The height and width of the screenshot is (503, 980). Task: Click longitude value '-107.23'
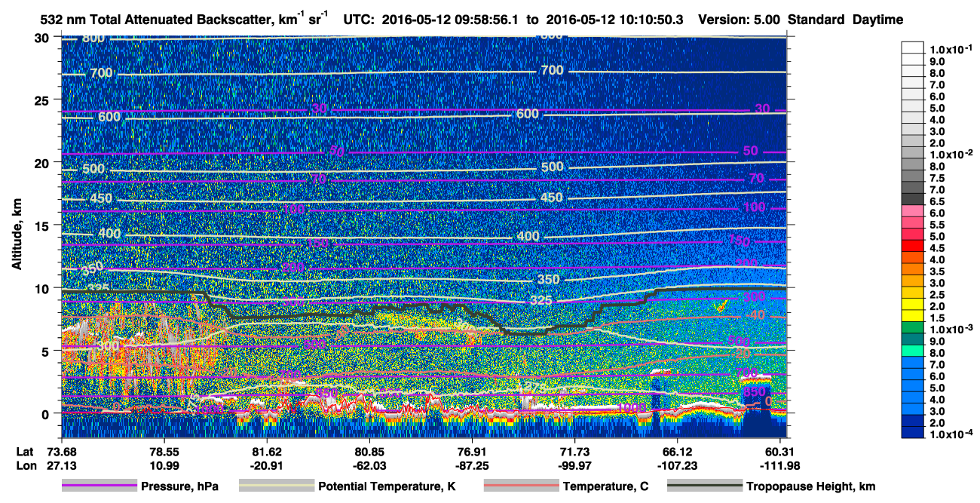pos(678,465)
